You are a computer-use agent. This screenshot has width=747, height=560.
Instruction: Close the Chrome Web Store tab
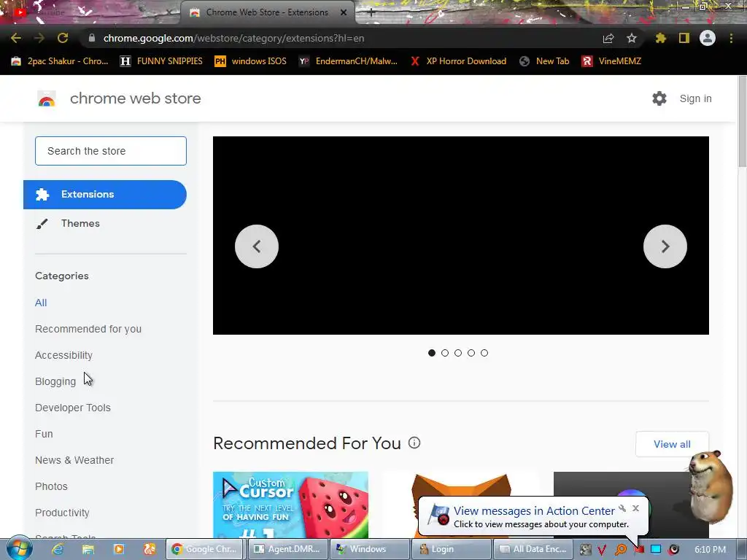coord(344,12)
